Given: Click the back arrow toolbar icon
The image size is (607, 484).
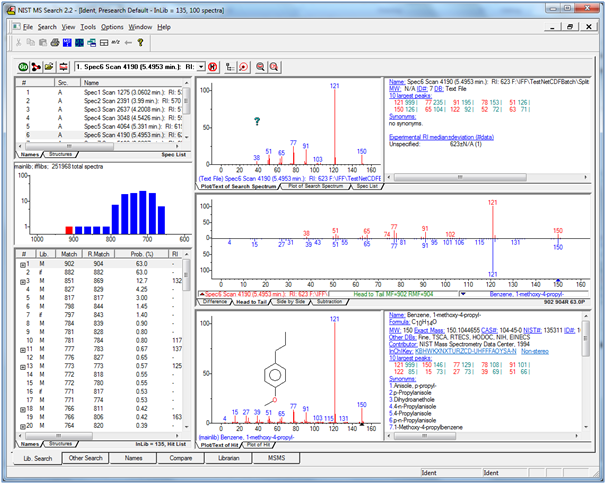Looking at the screenshot, I should [127, 42].
